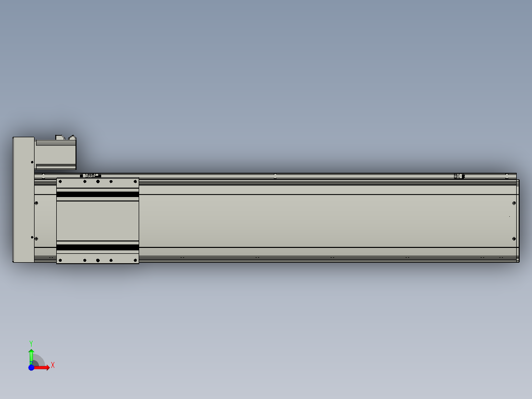Select the motor housing above the rail
This screenshot has width=532, height=399.
point(56,155)
